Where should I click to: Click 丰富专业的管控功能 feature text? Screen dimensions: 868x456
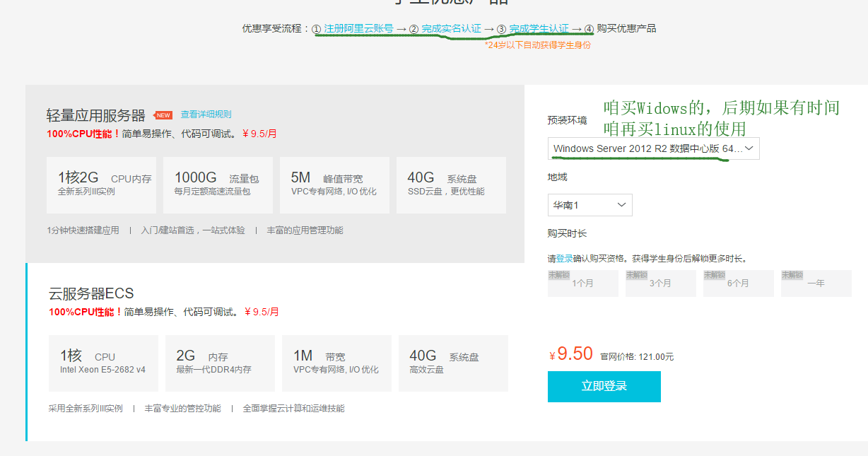[x=182, y=409]
